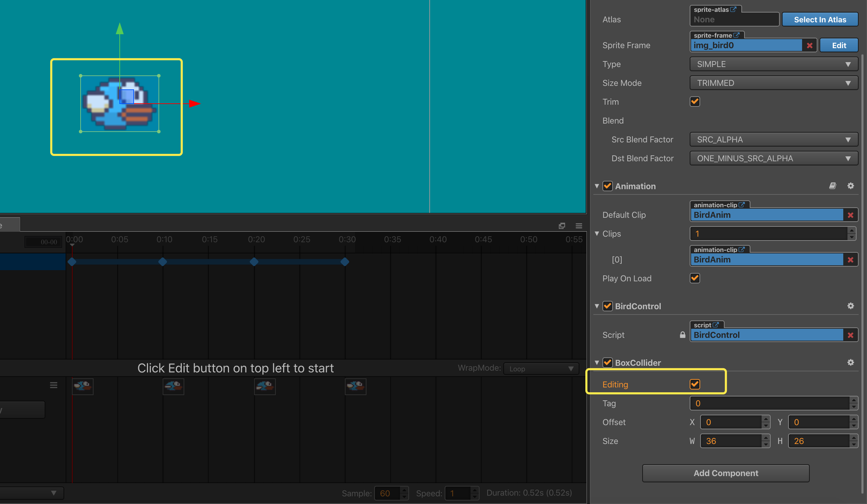Click the 00-00 frame counter field

point(43,242)
